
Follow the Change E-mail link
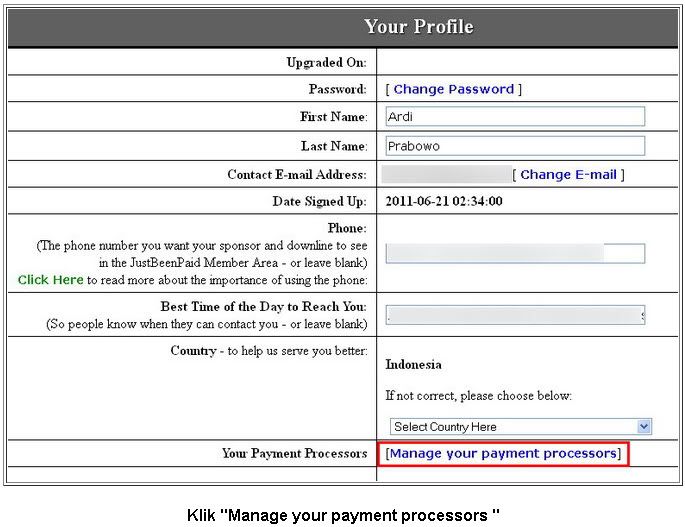click(568, 174)
